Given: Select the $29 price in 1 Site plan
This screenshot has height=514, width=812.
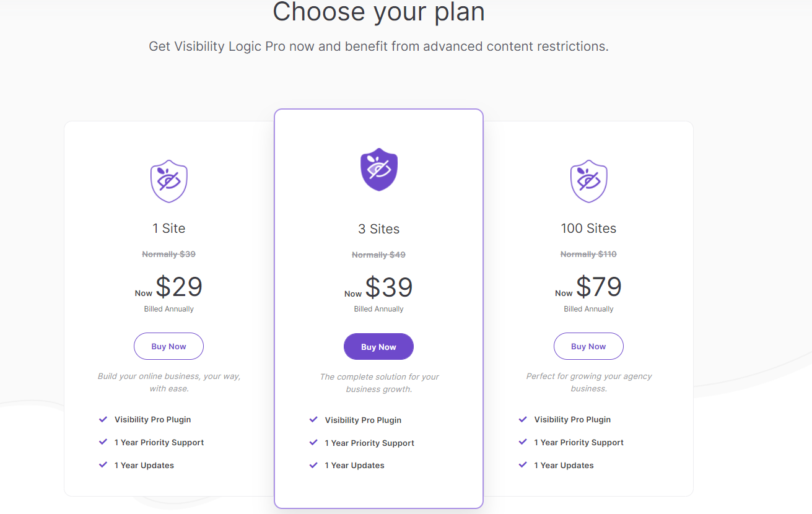Looking at the screenshot, I should (179, 287).
